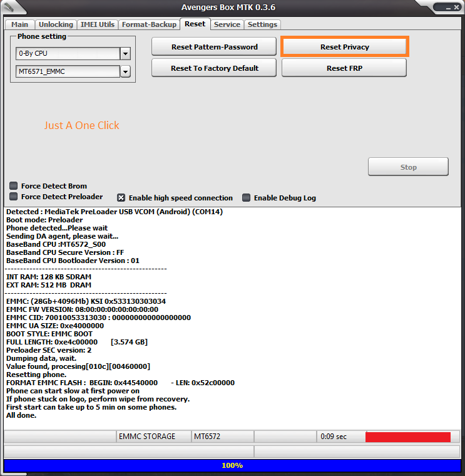Screen dimensions: 465x476
Task: Click the 'Just A One Click' text
Action: click(x=81, y=125)
